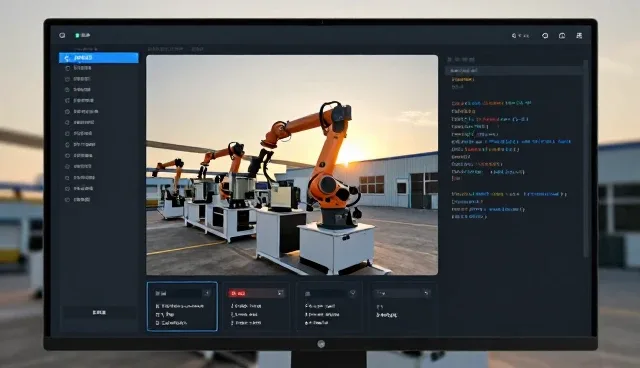Viewport: 640px width, 368px height.
Task: Select the blue highlighted sidebar item
Action: pos(98,58)
